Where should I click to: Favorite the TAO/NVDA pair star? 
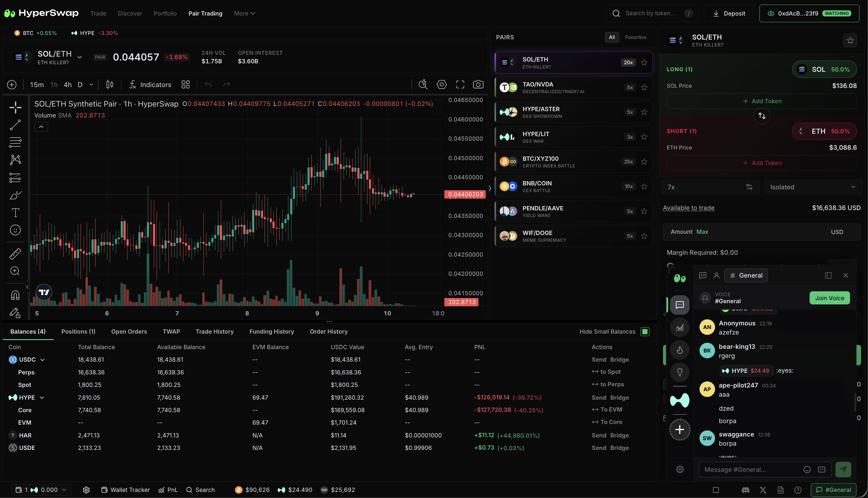click(x=644, y=87)
